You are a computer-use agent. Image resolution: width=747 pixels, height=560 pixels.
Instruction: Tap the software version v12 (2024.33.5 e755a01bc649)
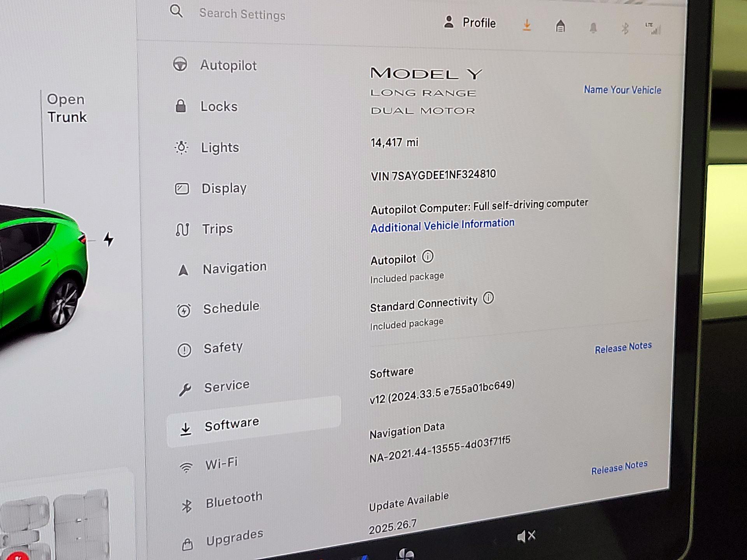[x=442, y=392]
